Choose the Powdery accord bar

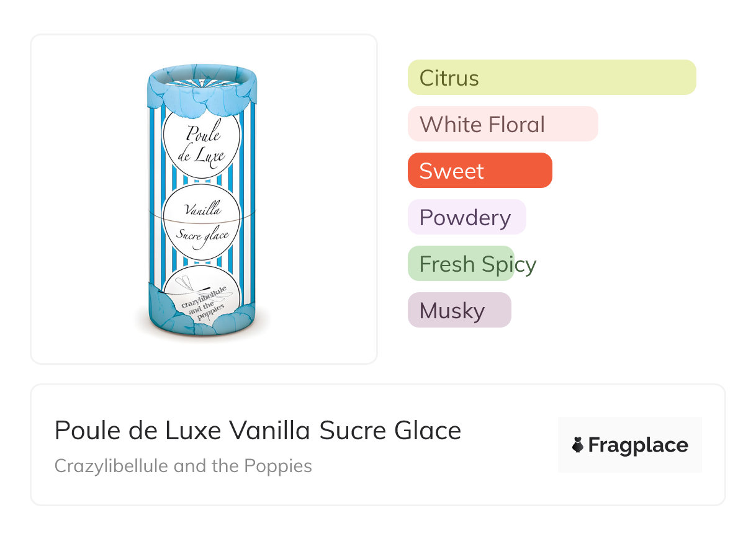point(466,217)
